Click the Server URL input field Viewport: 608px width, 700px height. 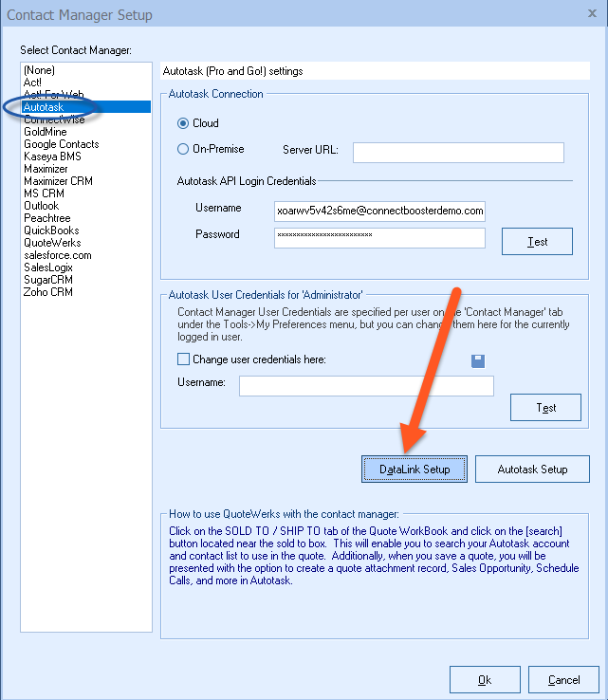[458, 153]
